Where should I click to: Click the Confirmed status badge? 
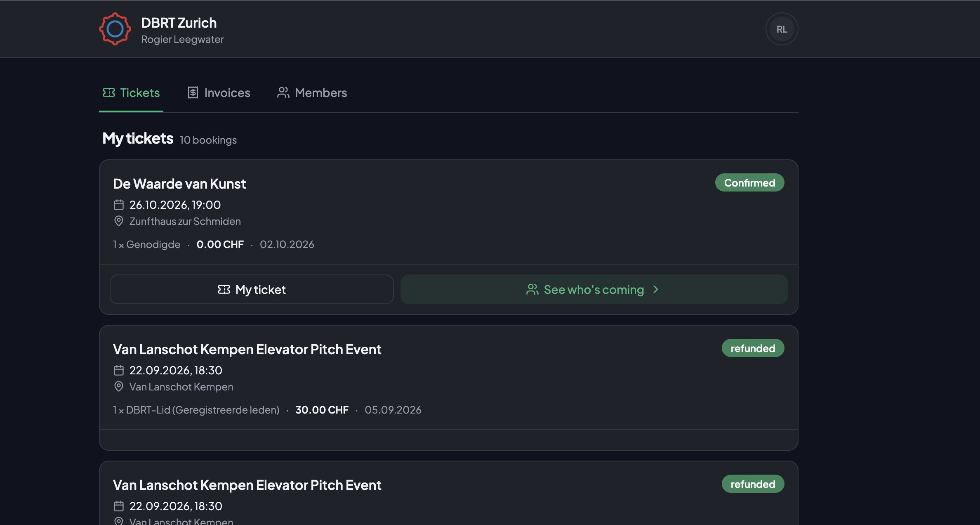(x=749, y=182)
